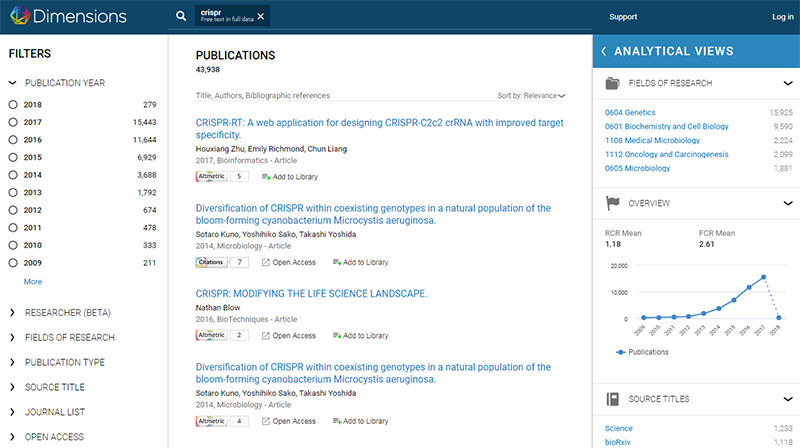
Task: Click Open Access icon for Nathan Blow article
Action: pyautogui.click(x=266, y=336)
